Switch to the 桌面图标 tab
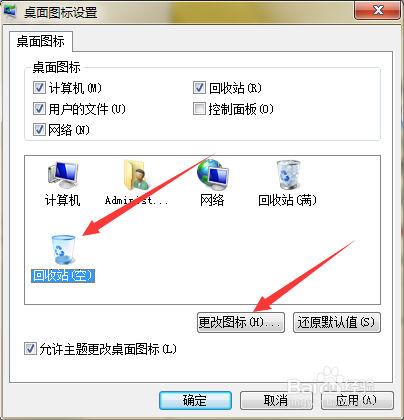 click(41, 41)
